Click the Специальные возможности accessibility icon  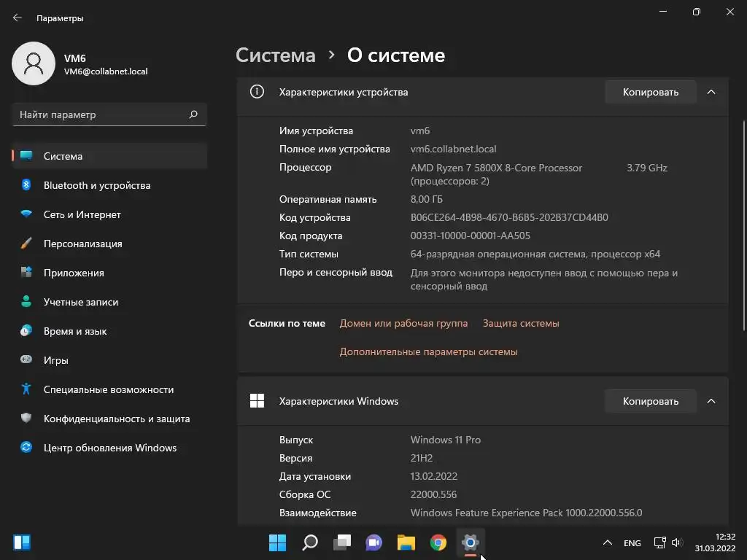coord(26,389)
